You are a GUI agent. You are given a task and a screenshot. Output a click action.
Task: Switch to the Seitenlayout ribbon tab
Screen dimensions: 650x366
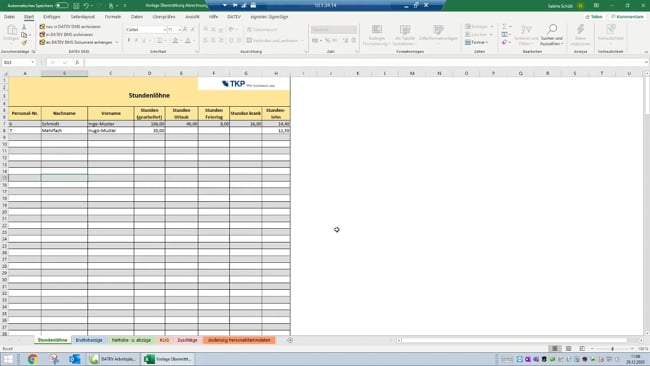coord(82,17)
